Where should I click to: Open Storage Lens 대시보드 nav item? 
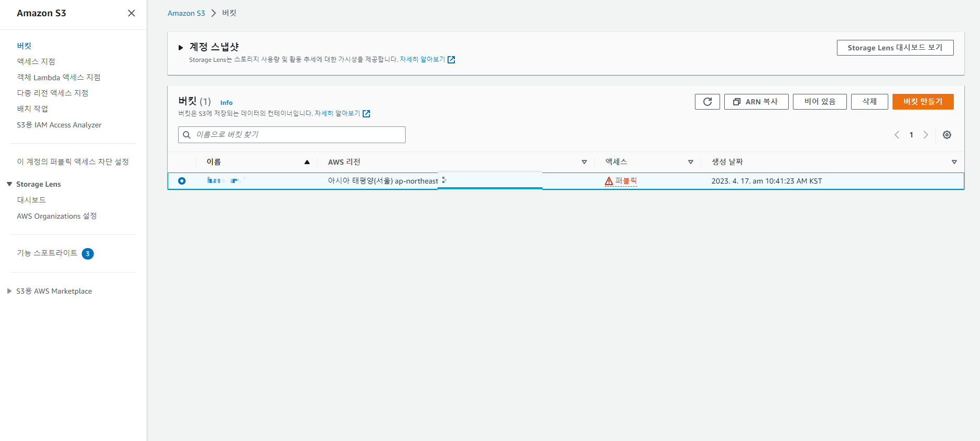tap(31, 200)
